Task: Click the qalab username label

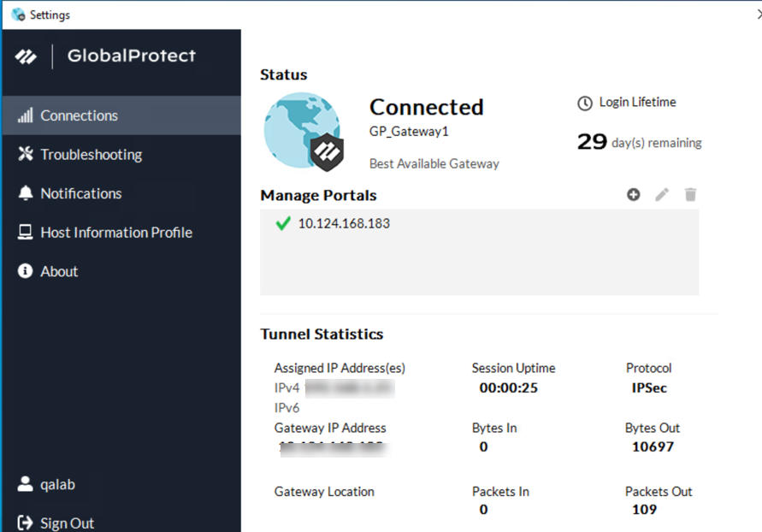Action: coord(57,485)
